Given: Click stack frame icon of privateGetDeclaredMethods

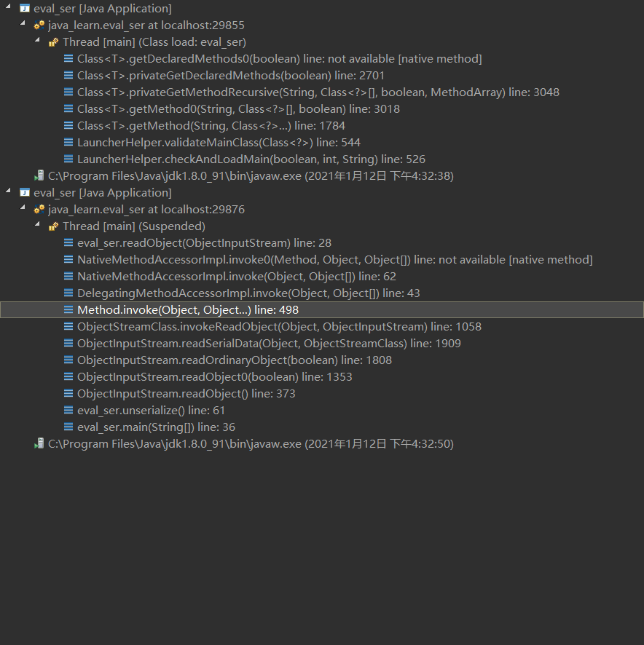Looking at the screenshot, I should (x=68, y=75).
